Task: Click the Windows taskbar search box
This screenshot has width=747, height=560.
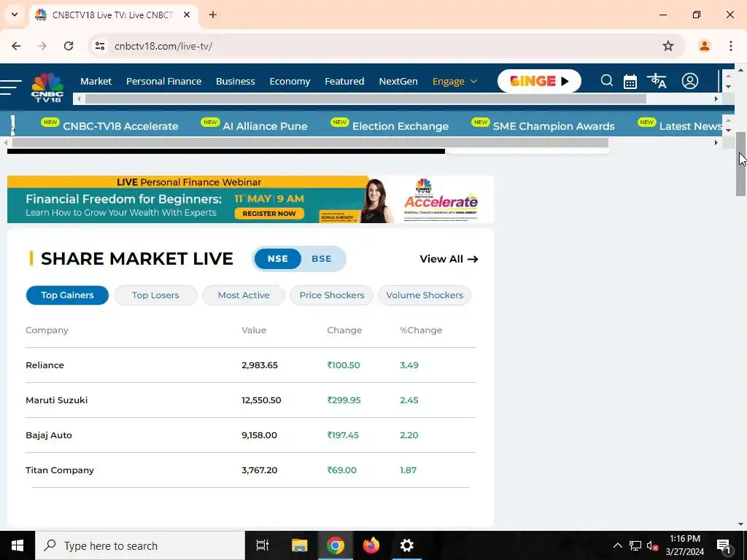Action: 140,545
